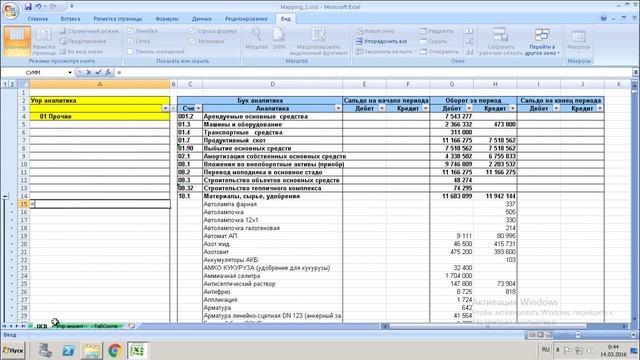Select column D header
This screenshot has height=360, width=640.
pyautogui.click(x=272, y=84)
